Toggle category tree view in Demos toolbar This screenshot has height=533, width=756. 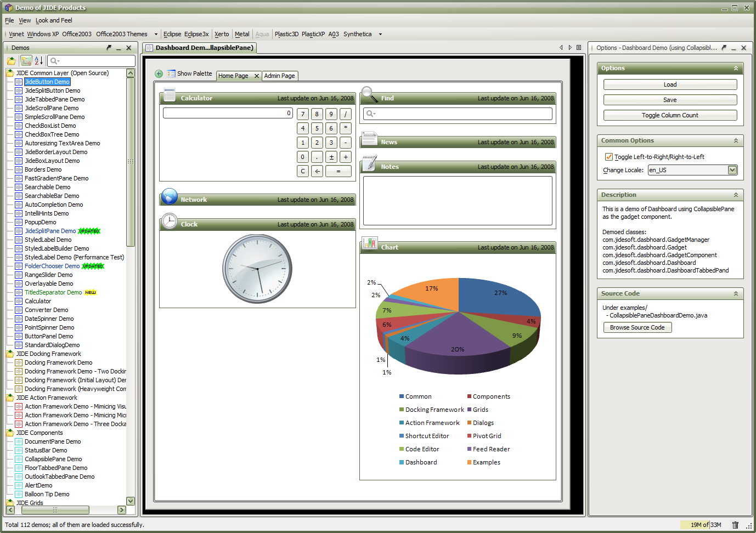coord(26,60)
